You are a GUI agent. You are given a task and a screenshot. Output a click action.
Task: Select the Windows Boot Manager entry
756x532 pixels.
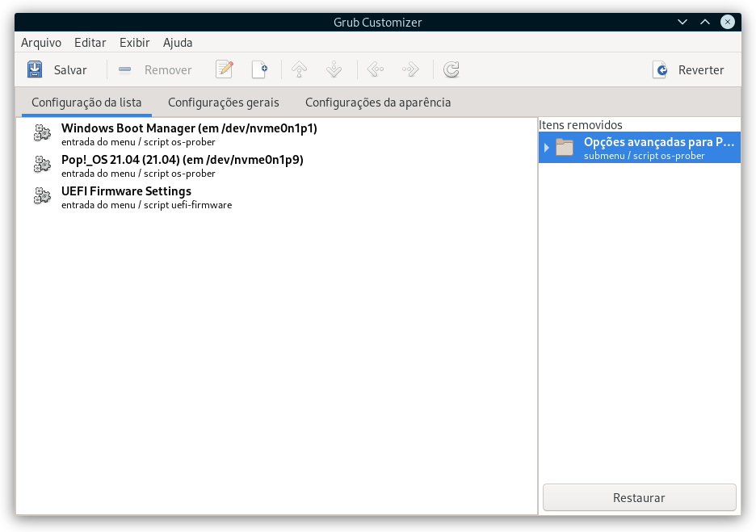[277, 134]
